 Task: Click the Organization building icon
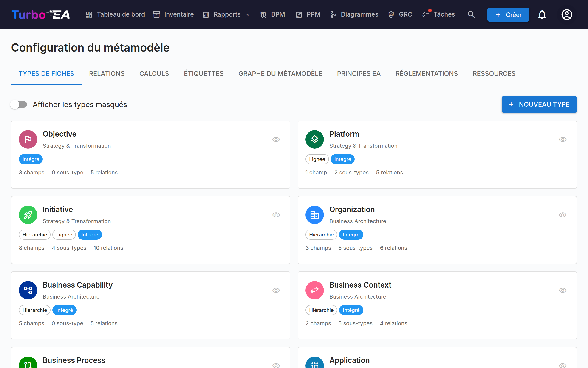(314, 215)
